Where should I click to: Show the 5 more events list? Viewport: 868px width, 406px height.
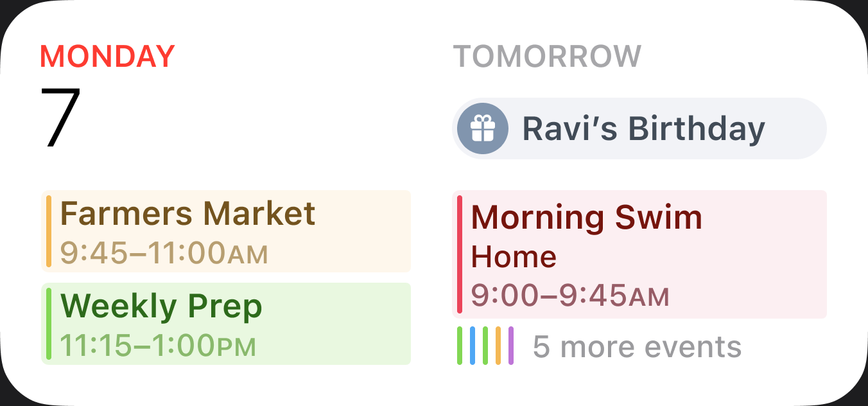pyautogui.click(x=636, y=347)
